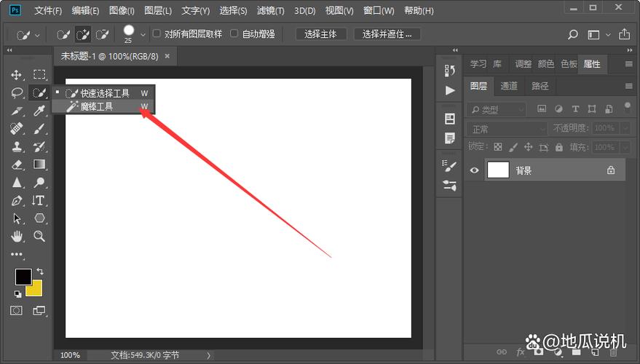Click the share icon in options bar
The image size is (640, 364).
pyautogui.click(x=624, y=34)
